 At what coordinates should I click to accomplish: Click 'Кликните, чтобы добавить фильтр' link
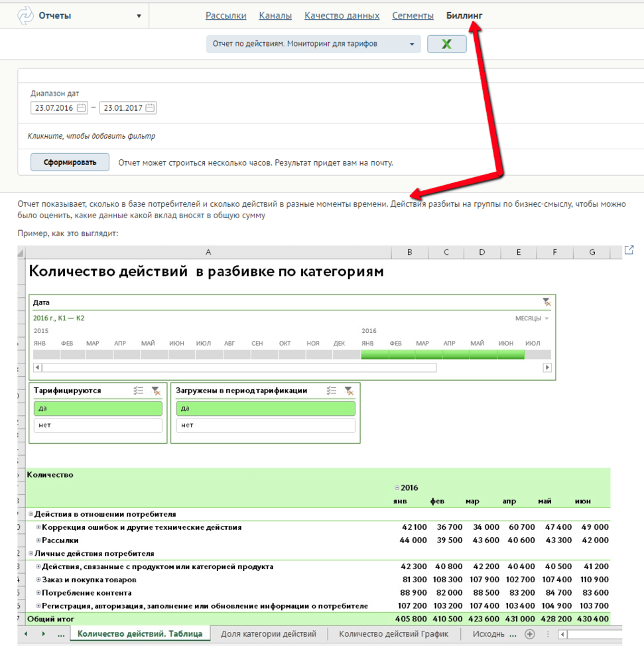[x=92, y=136]
